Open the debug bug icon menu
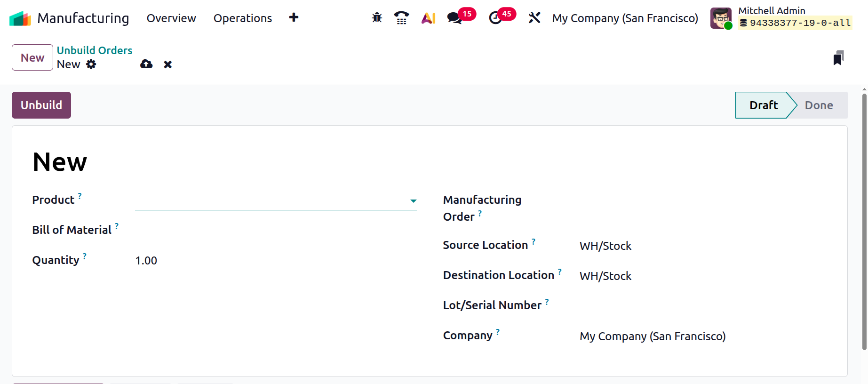Image resolution: width=868 pixels, height=384 pixels. pos(377,18)
